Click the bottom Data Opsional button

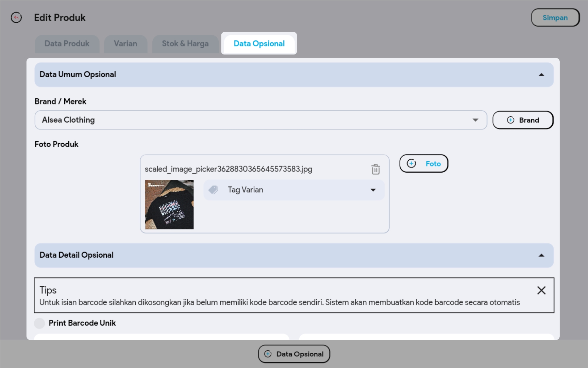[x=294, y=354]
